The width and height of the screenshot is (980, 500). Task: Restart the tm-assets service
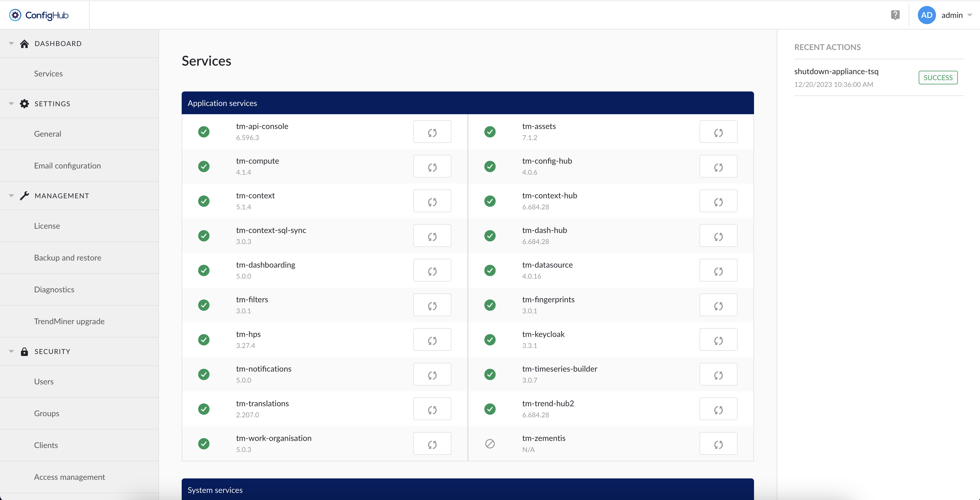coord(718,132)
